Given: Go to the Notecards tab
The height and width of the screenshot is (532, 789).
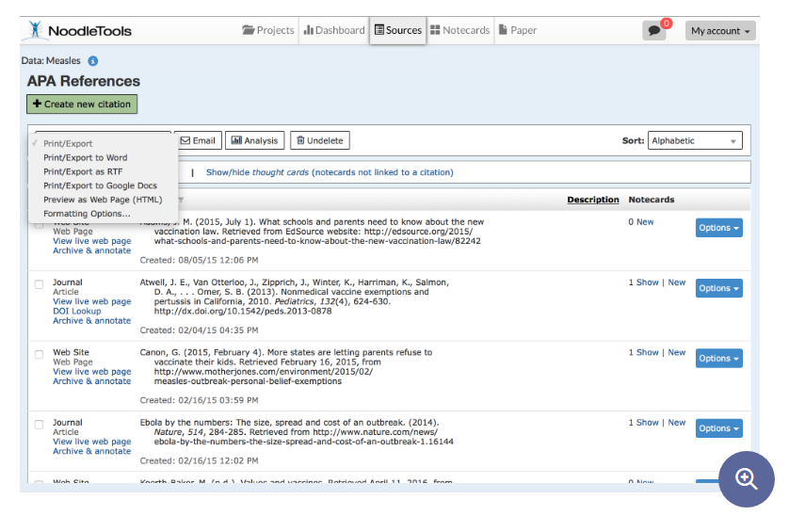Looking at the screenshot, I should click(459, 30).
